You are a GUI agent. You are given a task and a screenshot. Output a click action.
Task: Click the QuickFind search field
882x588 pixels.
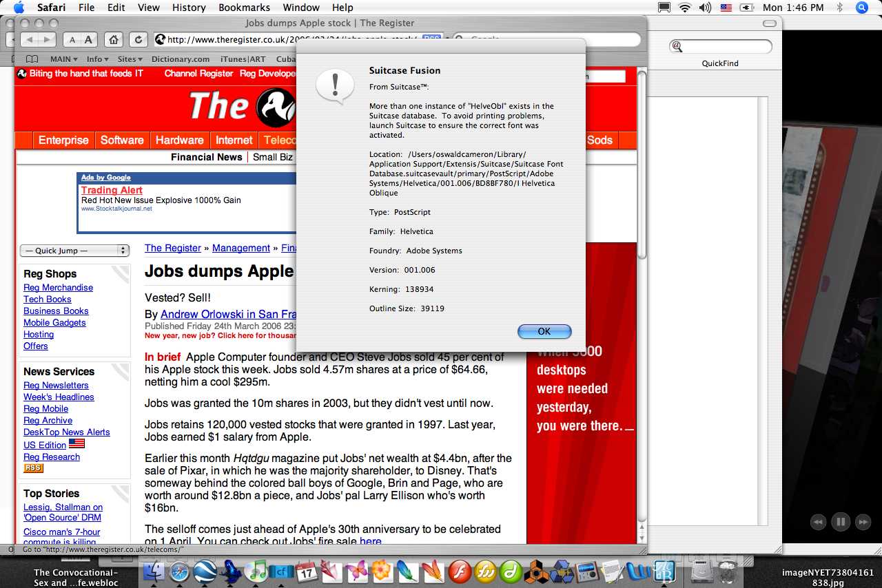721,46
